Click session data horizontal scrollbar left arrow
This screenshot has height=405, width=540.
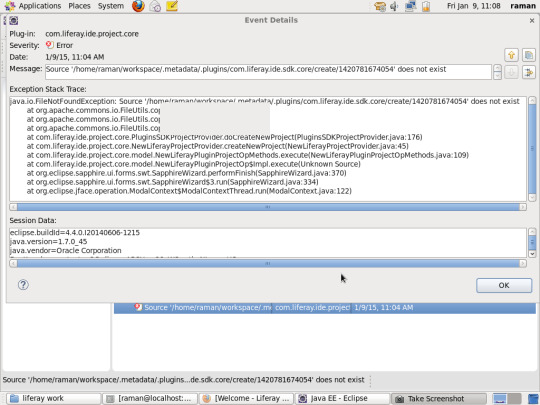click(x=13, y=263)
